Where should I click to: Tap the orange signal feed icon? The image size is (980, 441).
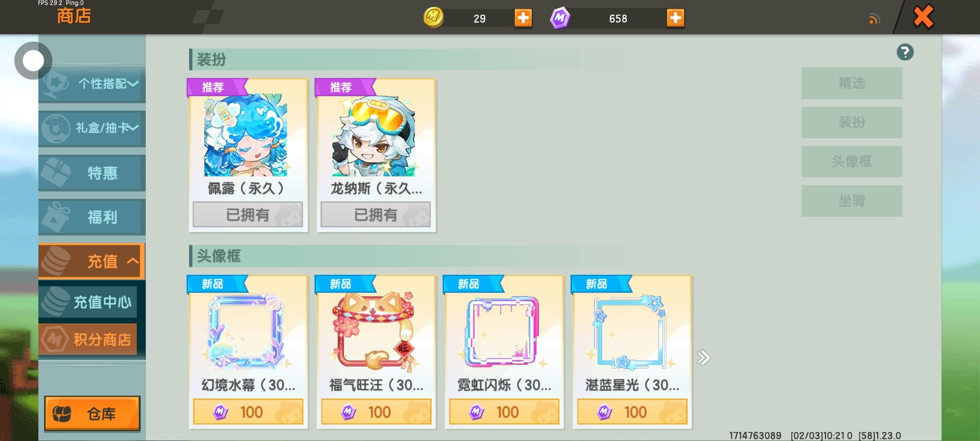coord(874,19)
